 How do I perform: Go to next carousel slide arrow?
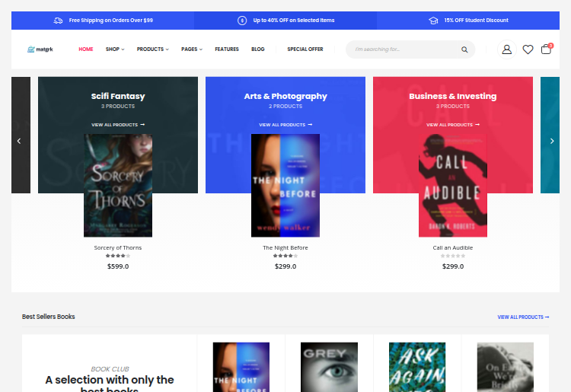pos(552,141)
